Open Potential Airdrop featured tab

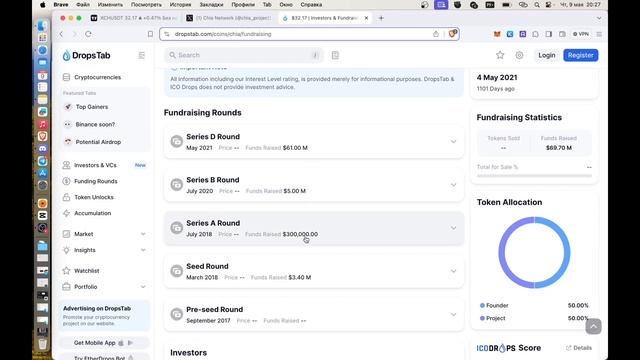(98, 142)
